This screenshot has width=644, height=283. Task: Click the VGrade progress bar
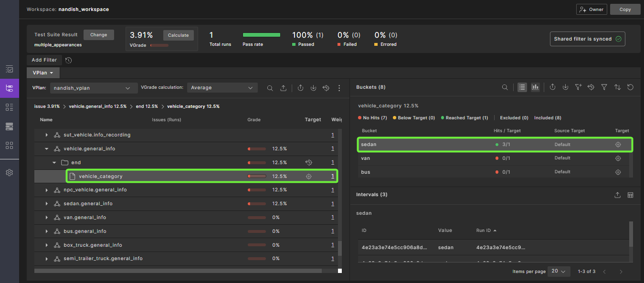[x=159, y=45]
